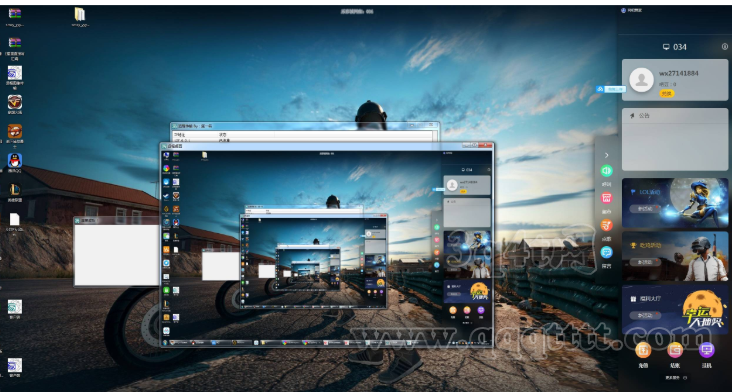The width and height of the screenshot is (733, 392).
Task: Click the orange ordering icon in side strip
Action: 606,225
